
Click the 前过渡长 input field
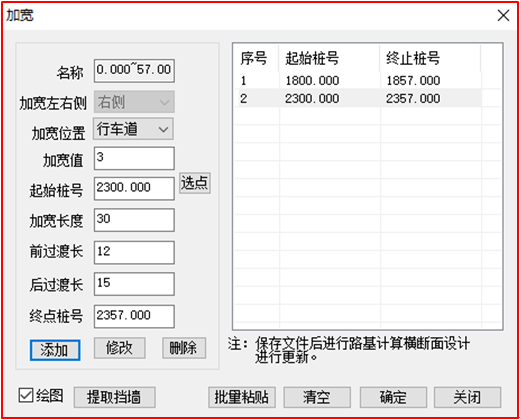(134, 253)
